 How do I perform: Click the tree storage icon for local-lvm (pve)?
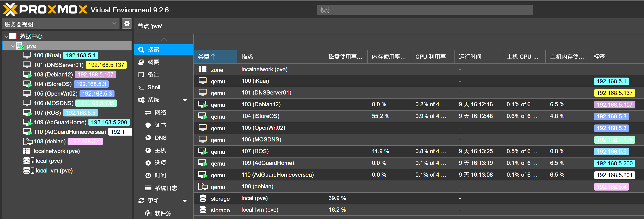(x=28, y=171)
